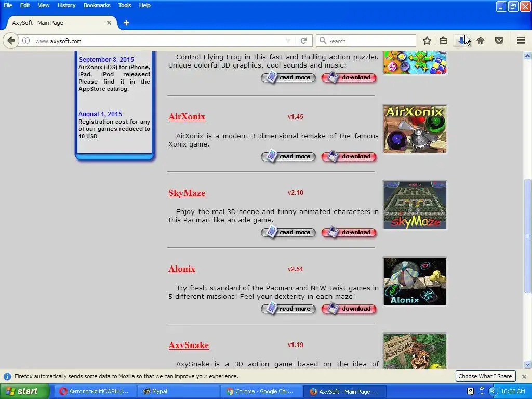Click the browser Back arrow button
Image resolution: width=532 pixels, height=399 pixels.
pyautogui.click(x=11, y=41)
